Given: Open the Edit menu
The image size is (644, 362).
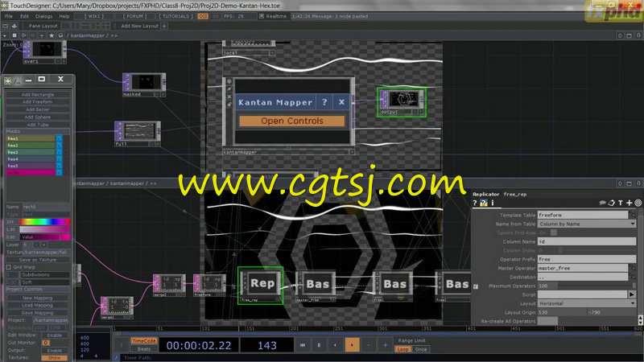Looking at the screenshot, I should click(x=25, y=16).
